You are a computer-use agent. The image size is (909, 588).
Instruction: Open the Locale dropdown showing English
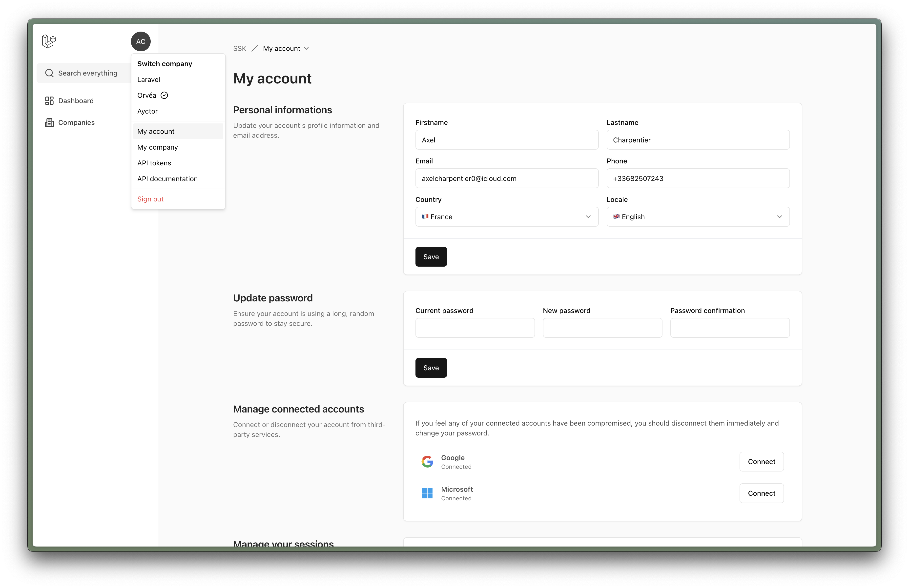point(698,217)
